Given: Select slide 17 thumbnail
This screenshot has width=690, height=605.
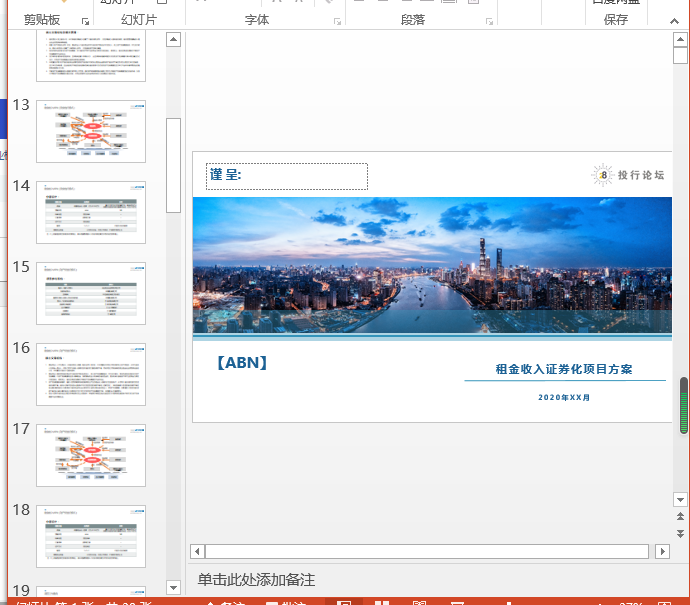Looking at the screenshot, I should coord(91,455).
